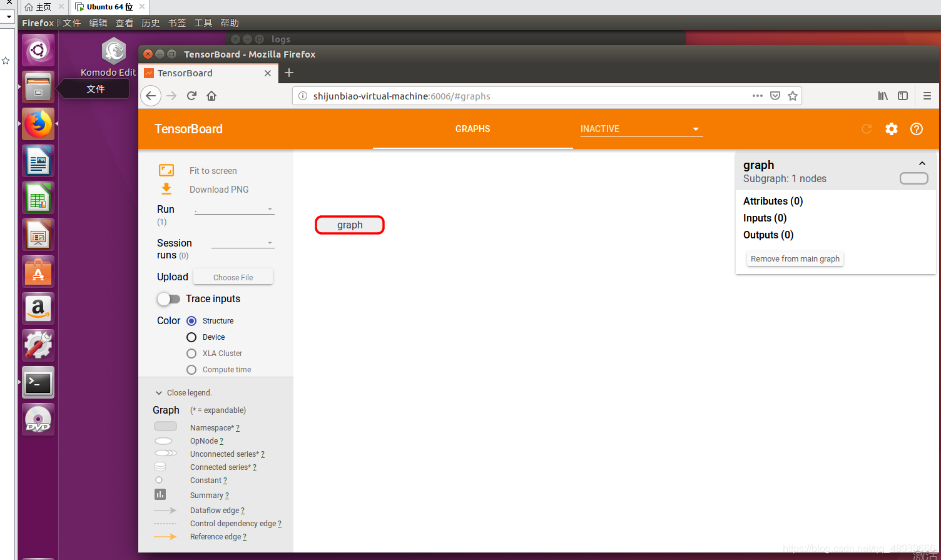Open the 书签 menu
The image size is (941, 560).
(x=177, y=23)
